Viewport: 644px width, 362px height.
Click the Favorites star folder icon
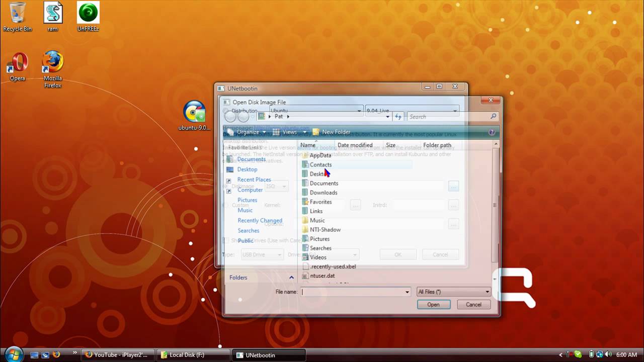click(305, 202)
